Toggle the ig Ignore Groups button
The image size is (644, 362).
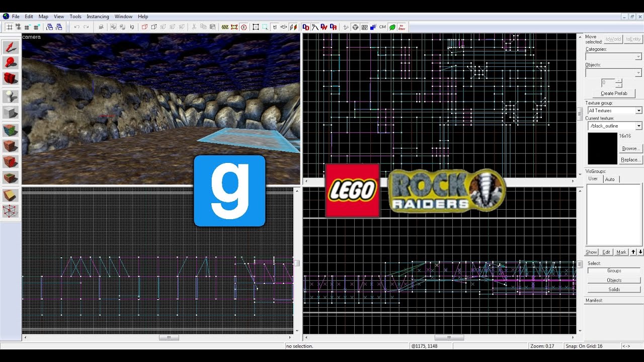pyautogui.click(x=132, y=27)
